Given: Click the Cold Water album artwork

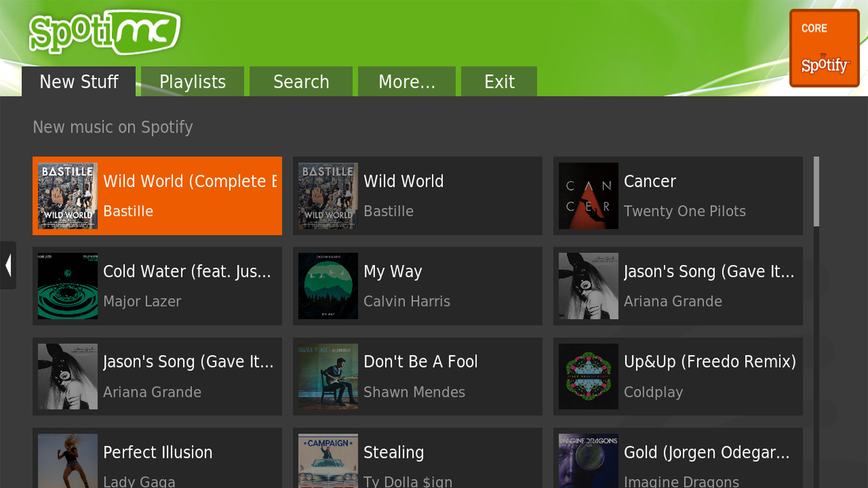Looking at the screenshot, I should coord(68,286).
